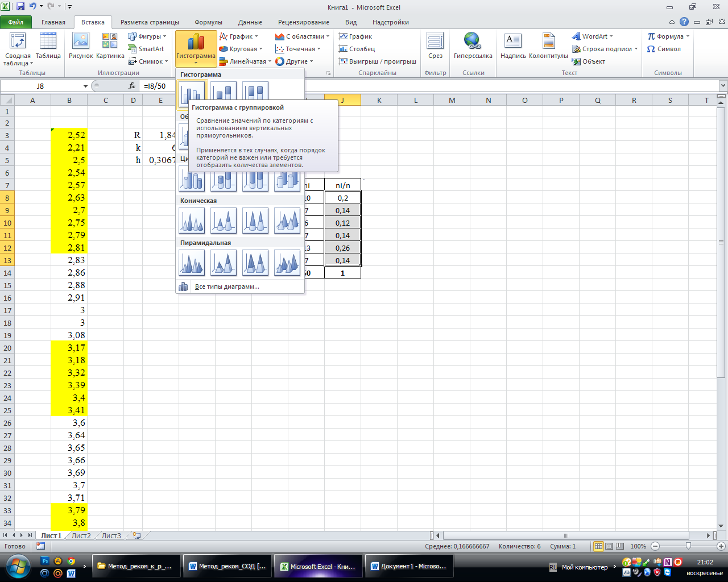
Task: Insert a Выигрыш / проигрыш sparkline
Action: pyautogui.click(x=378, y=61)
